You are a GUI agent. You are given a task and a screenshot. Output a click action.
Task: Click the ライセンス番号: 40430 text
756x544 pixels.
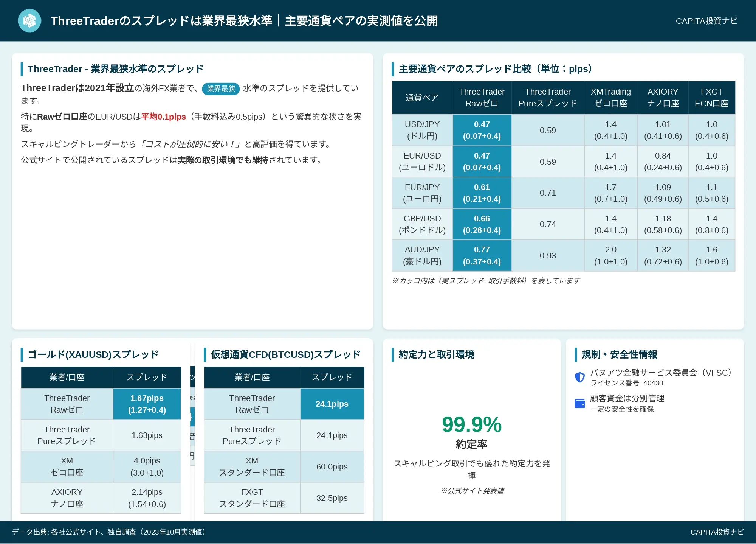click(627, 383)
